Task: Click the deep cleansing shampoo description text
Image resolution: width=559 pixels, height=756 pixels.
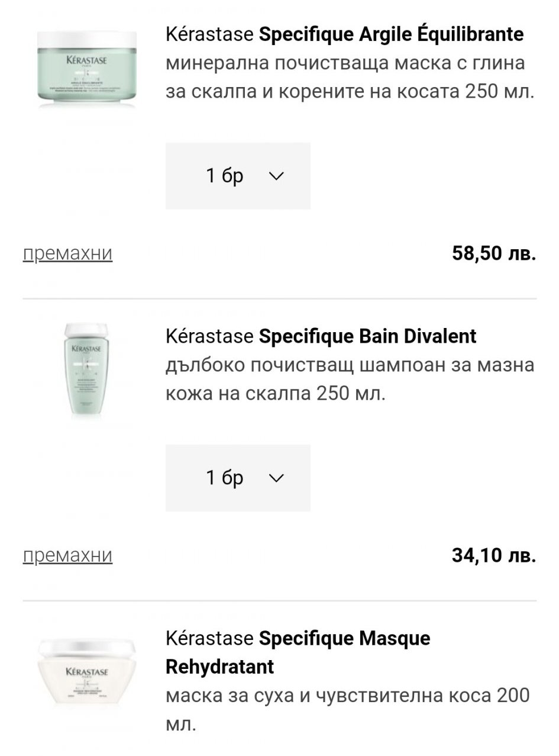Action: point(350,379)
